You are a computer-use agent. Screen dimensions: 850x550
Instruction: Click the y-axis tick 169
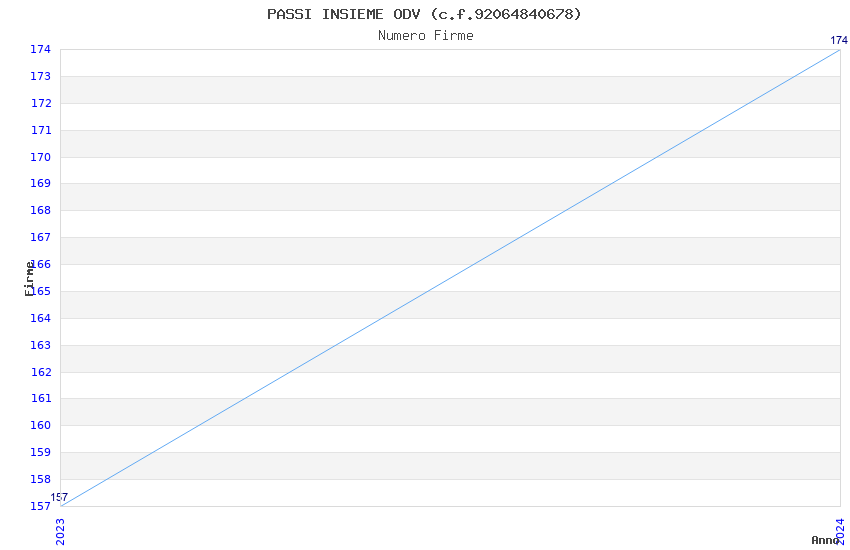point(41,183)
